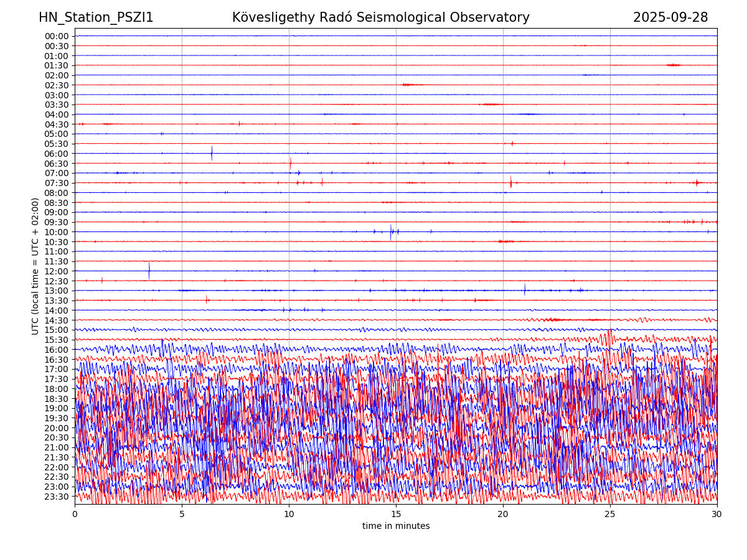Select the 23:30 trace time label
The width and height of the screenshot is (747, 560).
(57, 497)
